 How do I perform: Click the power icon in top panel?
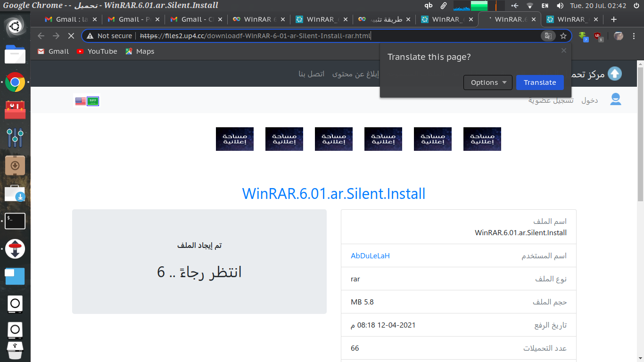(x=637, y=6)
